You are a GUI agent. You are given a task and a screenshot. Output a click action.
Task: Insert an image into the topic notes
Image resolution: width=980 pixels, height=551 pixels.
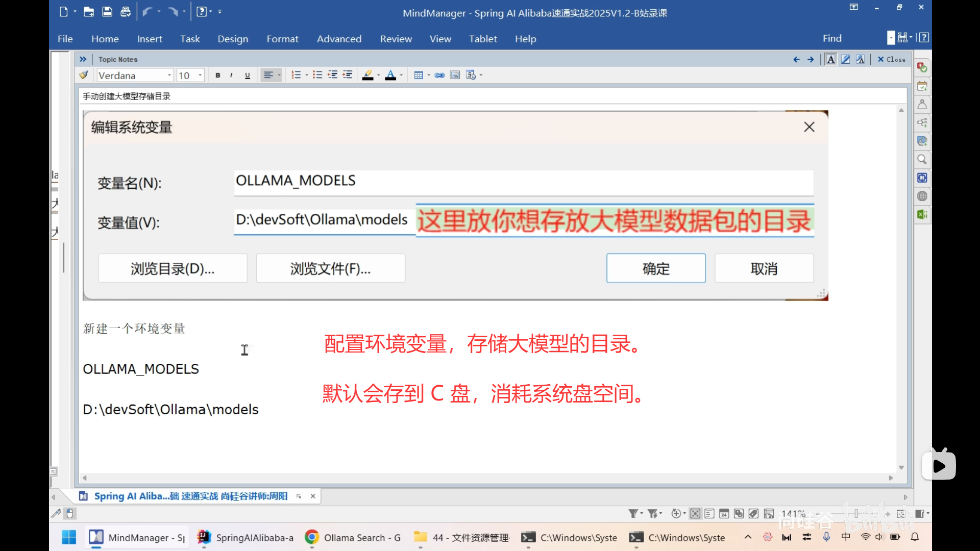[455, 75]
